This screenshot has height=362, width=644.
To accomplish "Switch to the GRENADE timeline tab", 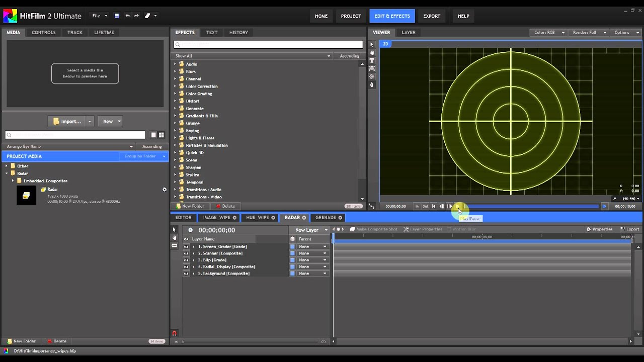I will point(326,218).
